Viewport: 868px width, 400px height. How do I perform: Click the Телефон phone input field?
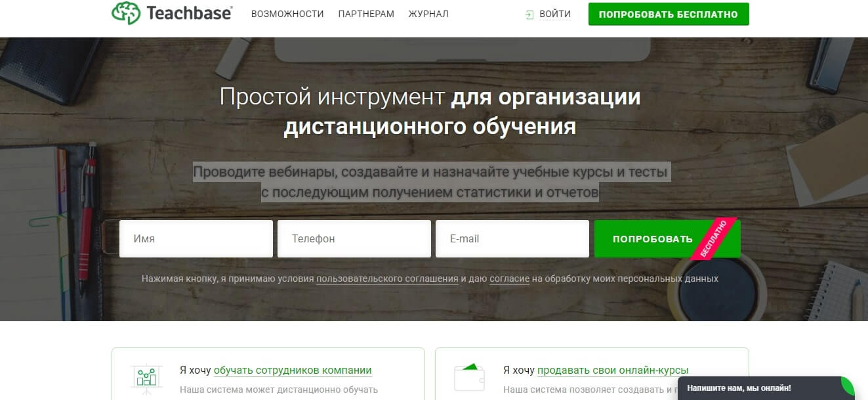(354, 238)
